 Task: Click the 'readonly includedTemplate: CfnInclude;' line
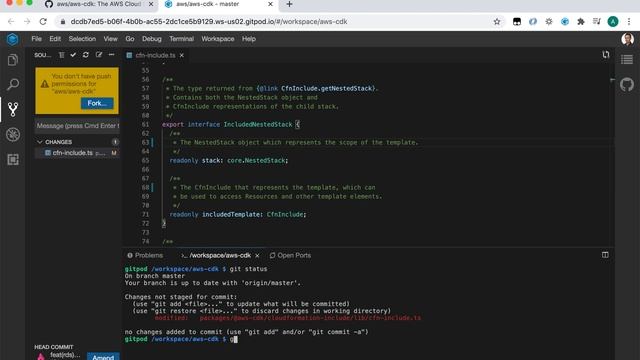(238, 214)
